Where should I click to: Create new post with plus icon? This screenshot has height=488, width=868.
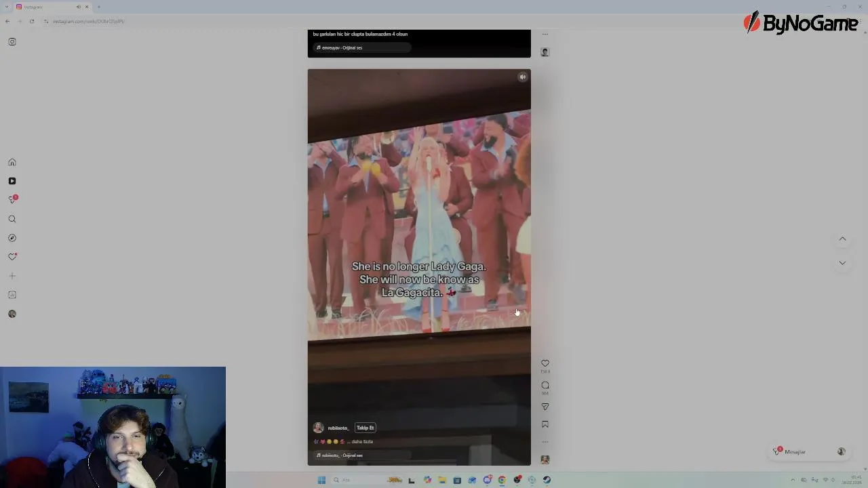point(12,276)
